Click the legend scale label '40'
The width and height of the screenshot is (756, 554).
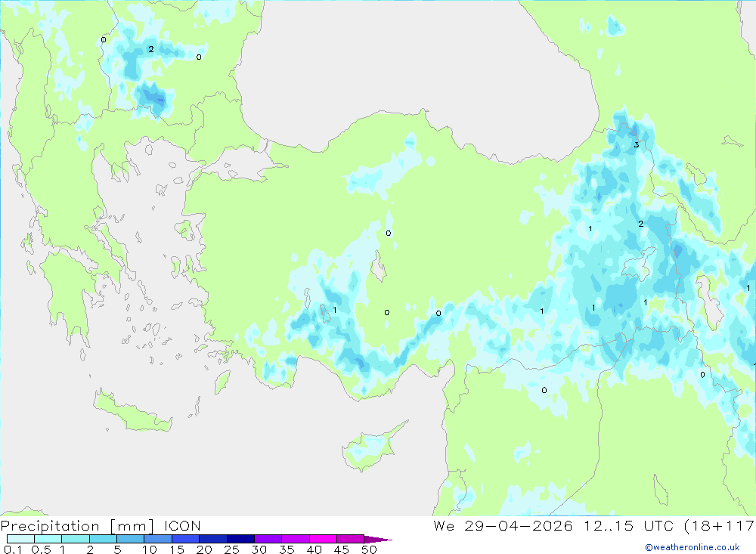tap(314, 549)
